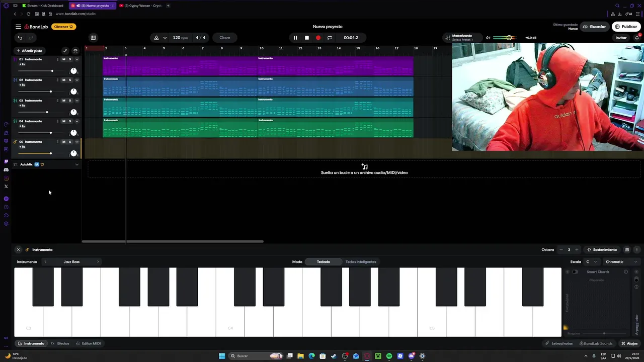Click the Guardar save button
This screenshot has width=644, height=362.
point(594,27)
